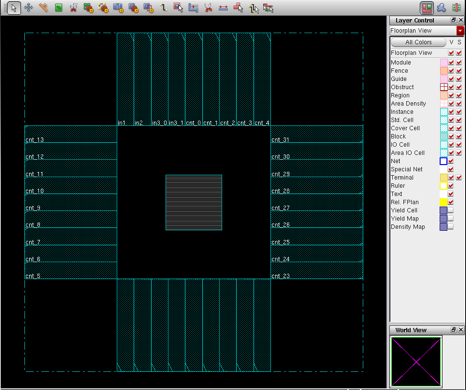The width and height of the screenshot is (467, 391).
Task: Activate the Ruler tool
Action: point(43,7)
